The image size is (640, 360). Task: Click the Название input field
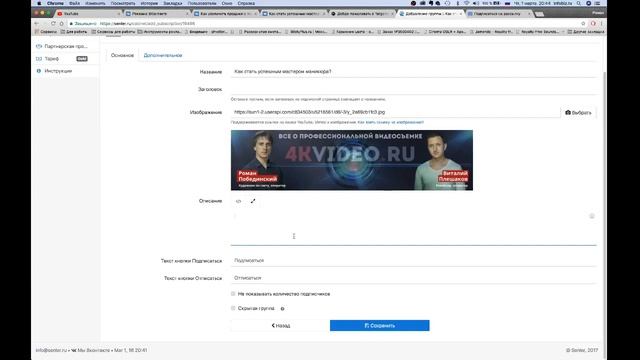(x=413, y=71)
